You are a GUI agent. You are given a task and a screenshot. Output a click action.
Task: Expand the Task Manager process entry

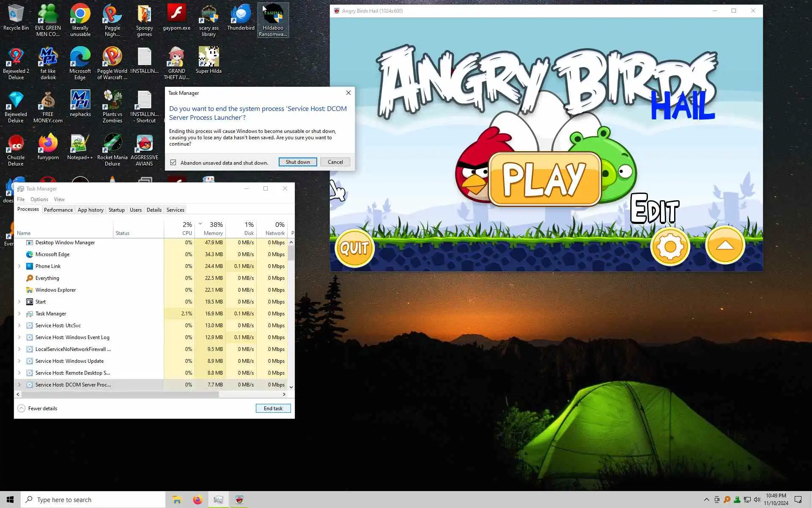pyautogui.click(x=19, y=314)
